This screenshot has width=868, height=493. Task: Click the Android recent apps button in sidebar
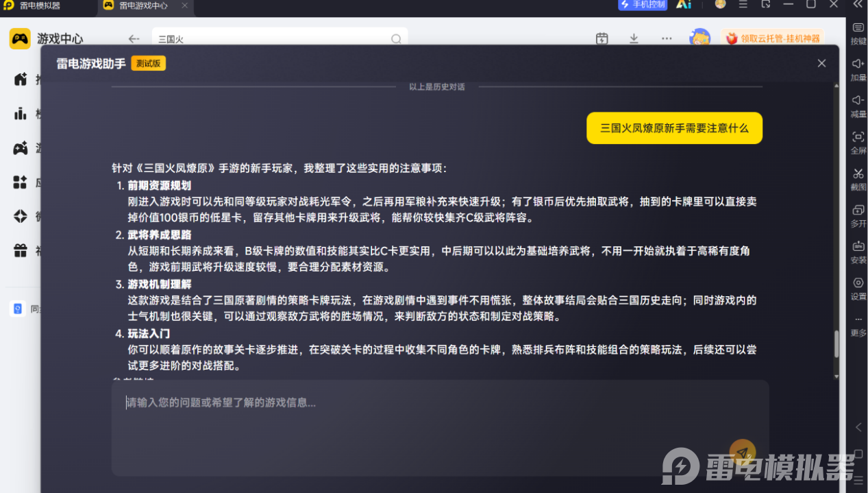coord(858,481)
